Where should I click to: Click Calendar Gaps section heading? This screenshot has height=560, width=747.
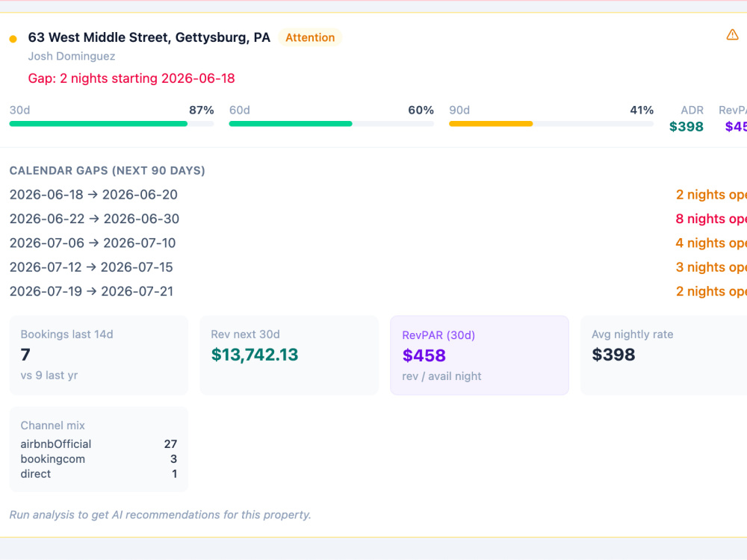pyautogui.click(x=107, y=170)
